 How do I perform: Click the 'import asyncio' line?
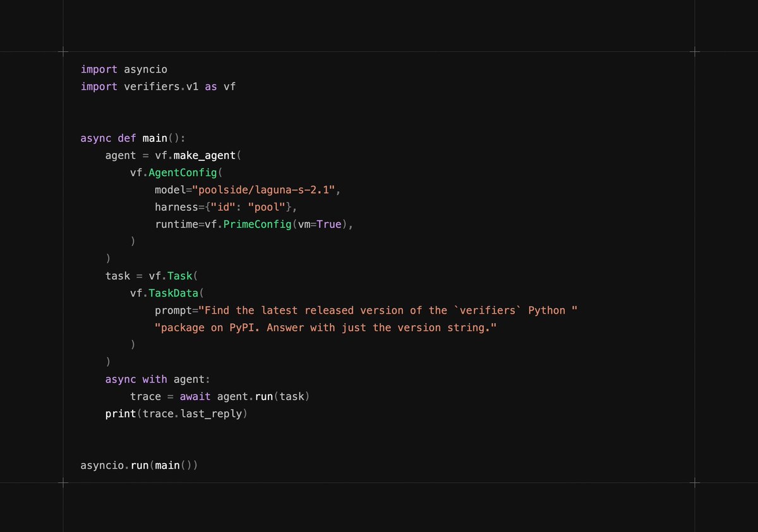pyautogui.click(x=124, y=69)
